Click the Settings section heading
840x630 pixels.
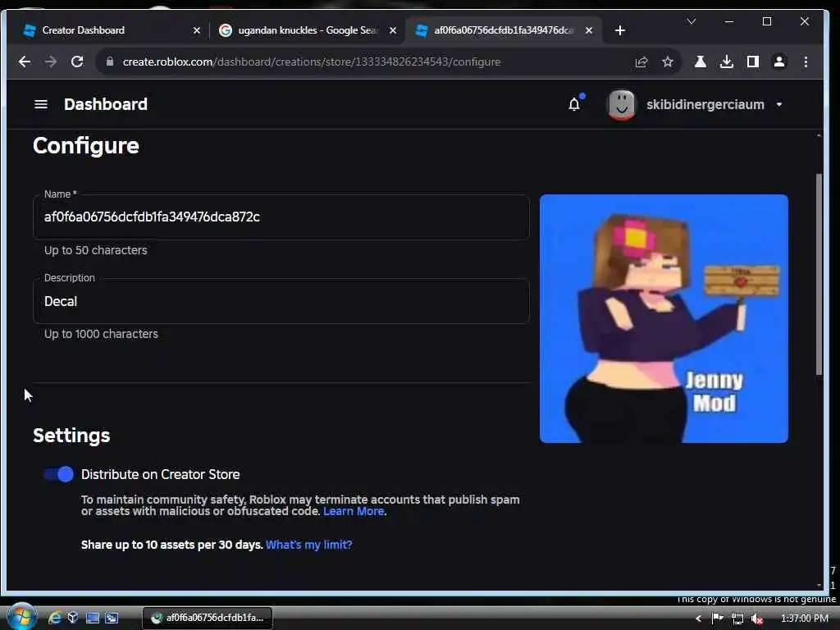point(71,436)
